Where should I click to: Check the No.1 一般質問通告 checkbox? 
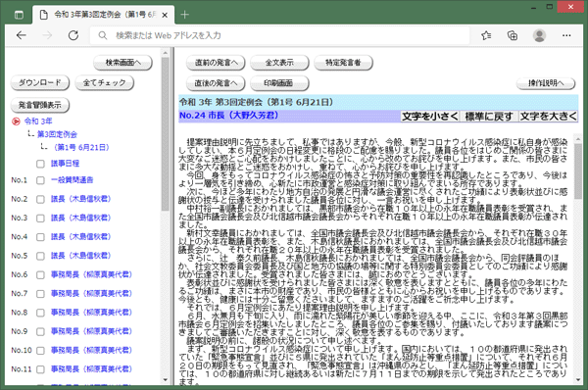pyautogui.click(x=40, y=180)
